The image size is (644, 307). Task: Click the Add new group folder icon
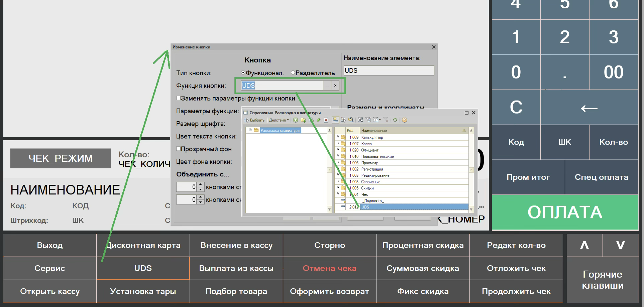(303, 120)
